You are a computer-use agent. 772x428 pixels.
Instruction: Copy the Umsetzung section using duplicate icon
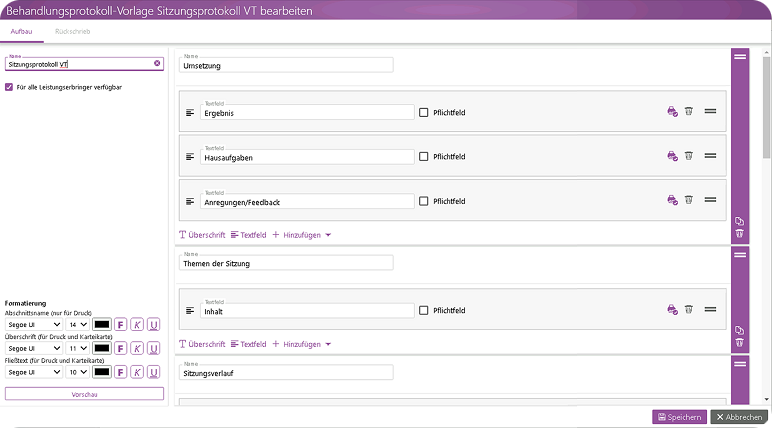point(739,221)
